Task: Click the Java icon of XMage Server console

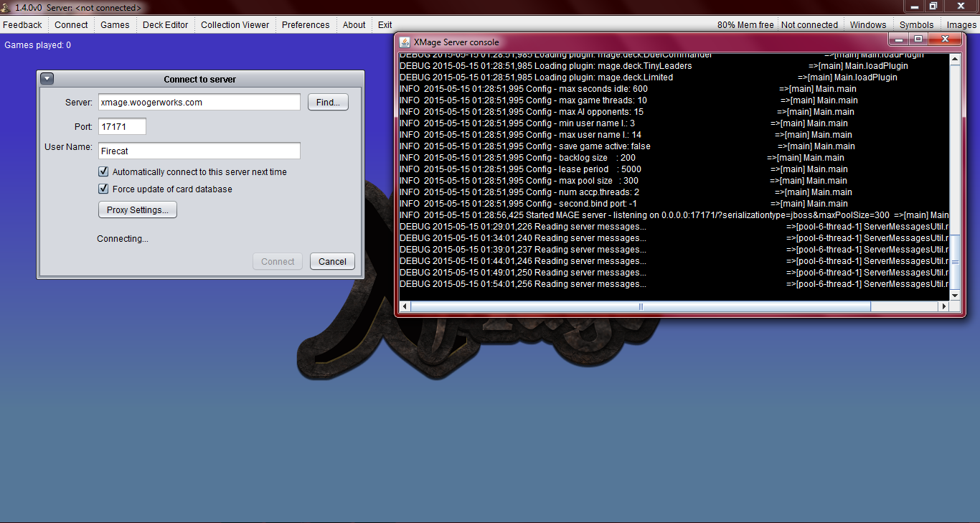Action: click(405, 42)
